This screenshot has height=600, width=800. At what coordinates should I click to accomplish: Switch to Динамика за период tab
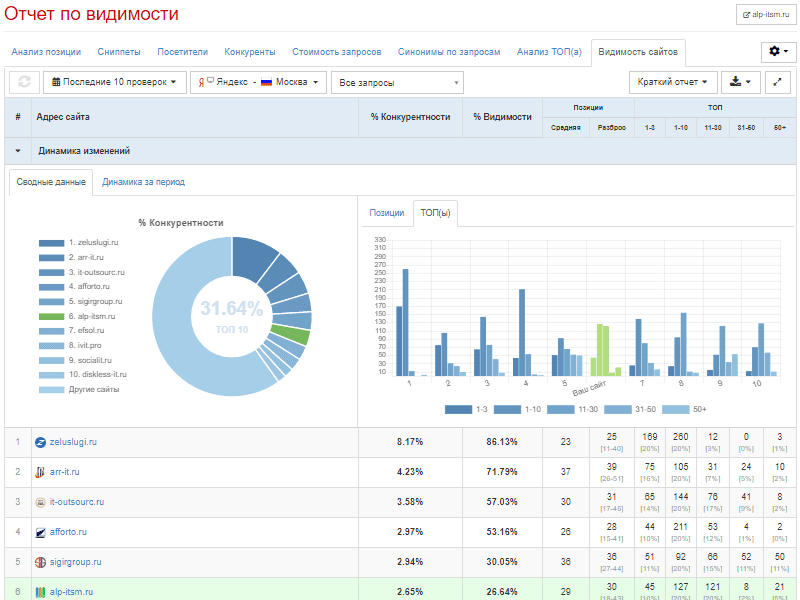tap(143, 182)
